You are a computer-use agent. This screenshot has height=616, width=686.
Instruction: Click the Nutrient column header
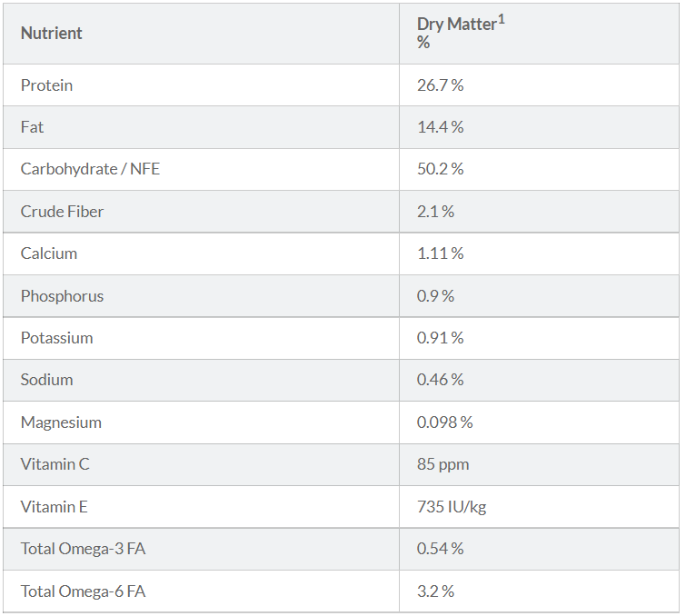click(51, 34)
